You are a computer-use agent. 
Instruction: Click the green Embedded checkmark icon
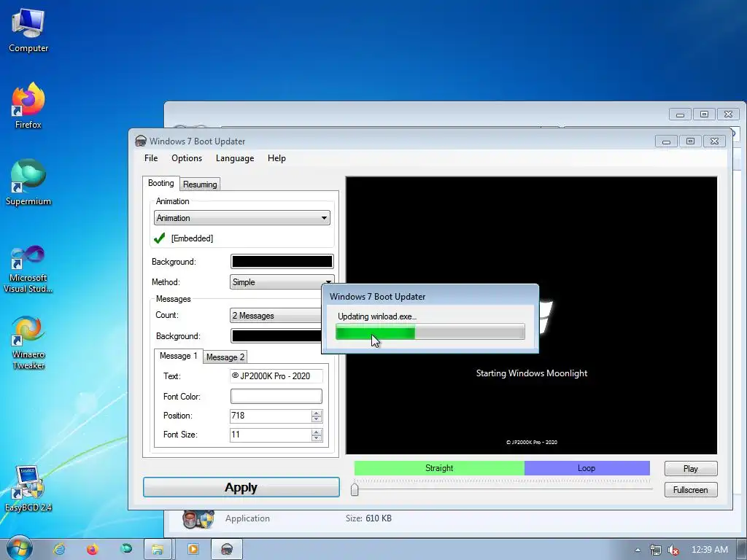[x=160, y=238]
